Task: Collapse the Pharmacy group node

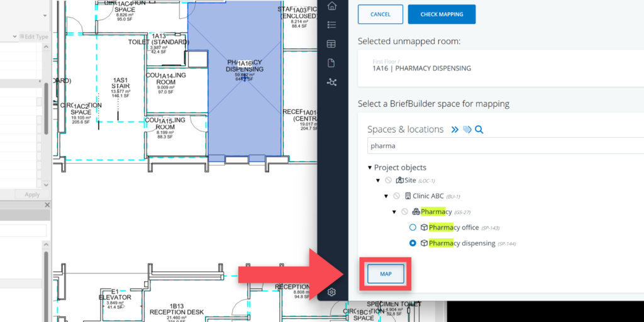Action: click(x=394, y=212)
